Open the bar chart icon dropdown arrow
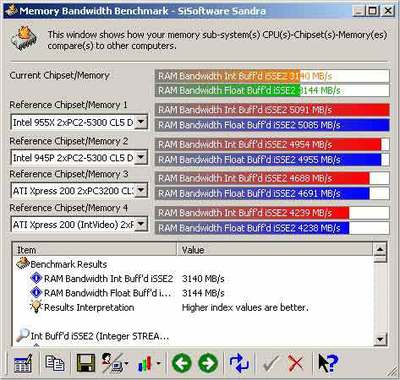This screenshot has width=400, height=380. (x=158, y=364)
